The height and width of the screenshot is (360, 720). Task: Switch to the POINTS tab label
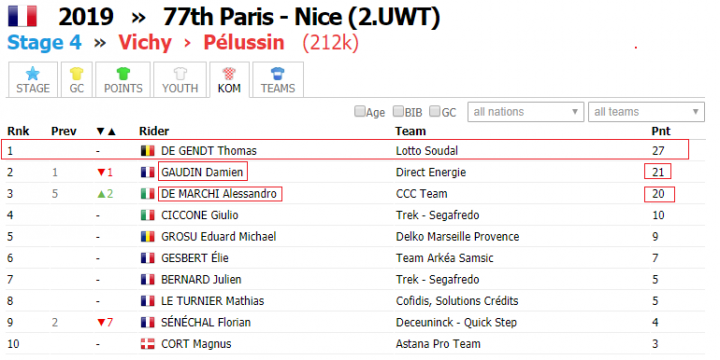coord(123,88)
